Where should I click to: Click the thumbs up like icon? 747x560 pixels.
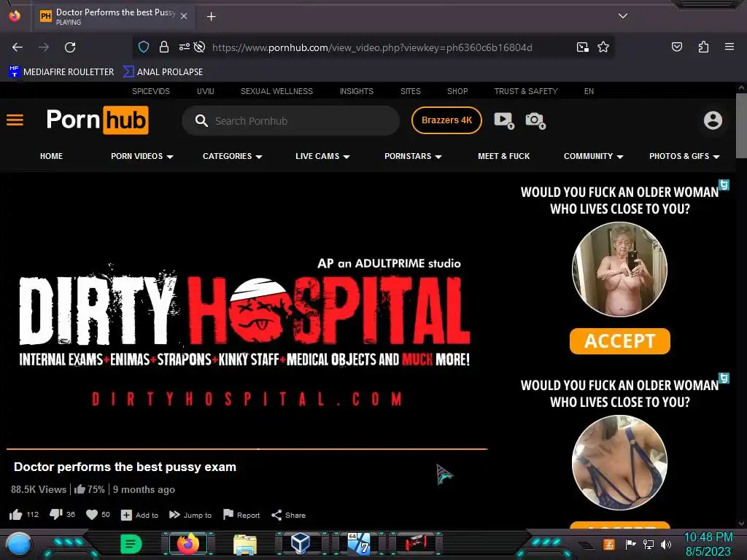[x=16, y=515]
